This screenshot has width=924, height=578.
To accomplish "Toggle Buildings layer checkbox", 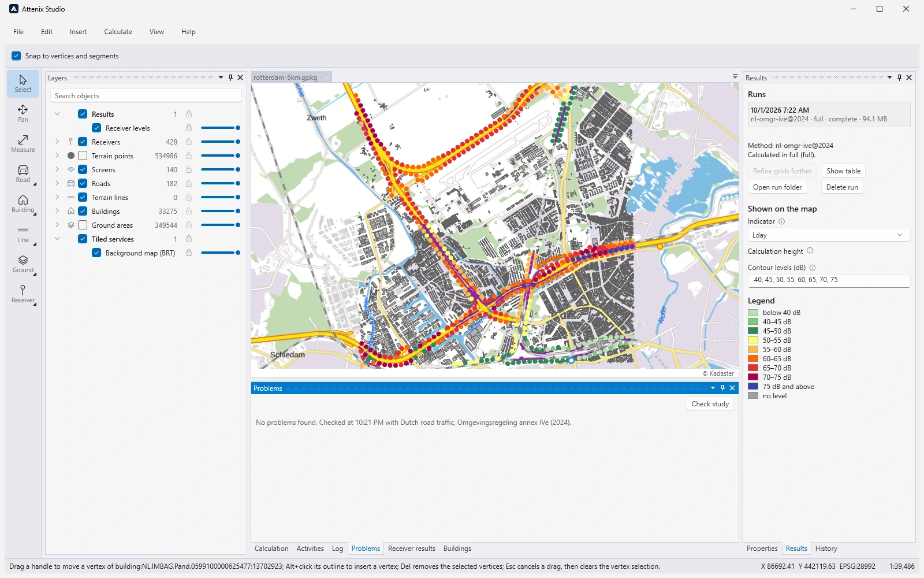I will [83, 211].
